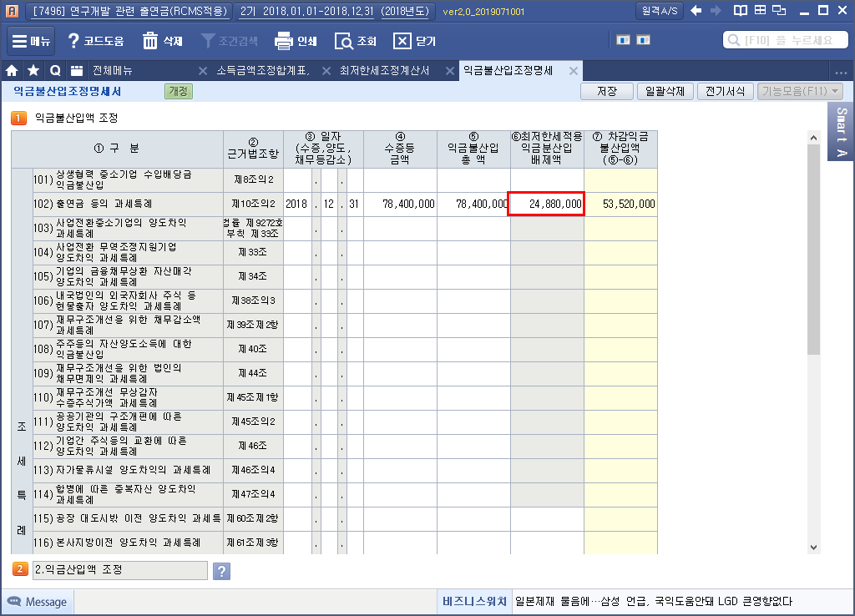Click the 제10조의2 legal basis cell
The width and height of the screenshot is (855, 616).
tap(253, 204)
